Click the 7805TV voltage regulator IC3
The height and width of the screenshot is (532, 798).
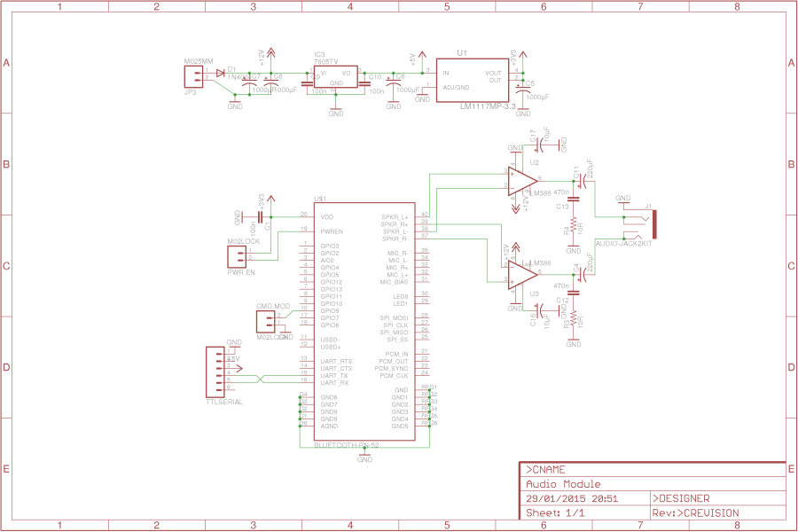[335, 76]
